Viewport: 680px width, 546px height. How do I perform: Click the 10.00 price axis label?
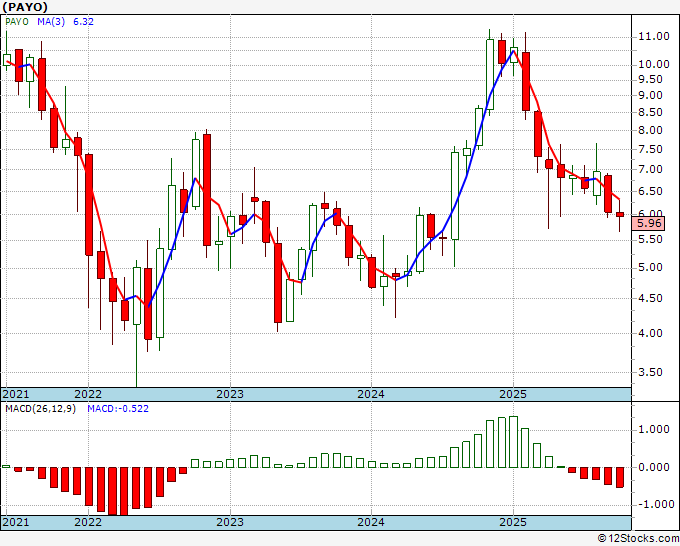pyautogui.click(x=654, y=64)
